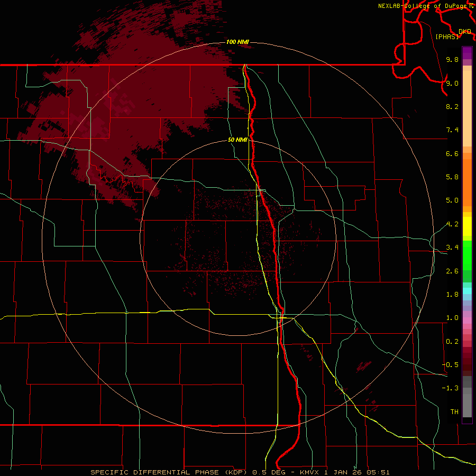Click the 5.8 legend value

click(452, 177)
